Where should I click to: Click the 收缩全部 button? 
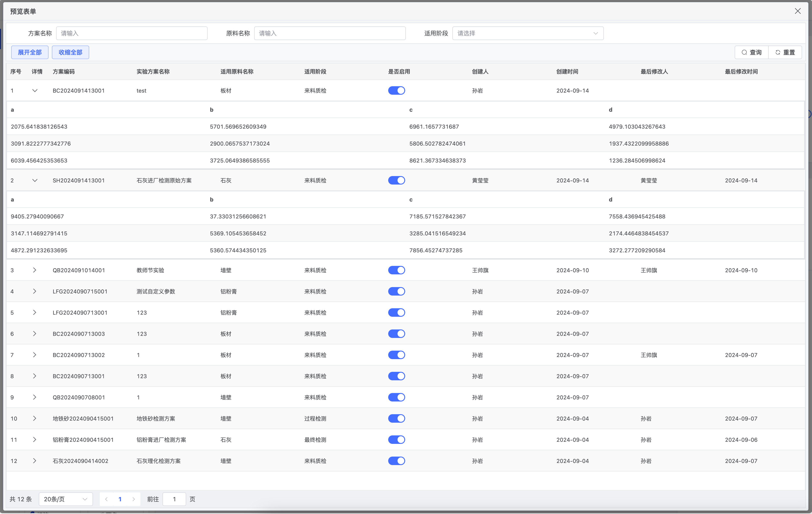click(x=71, y=52)
